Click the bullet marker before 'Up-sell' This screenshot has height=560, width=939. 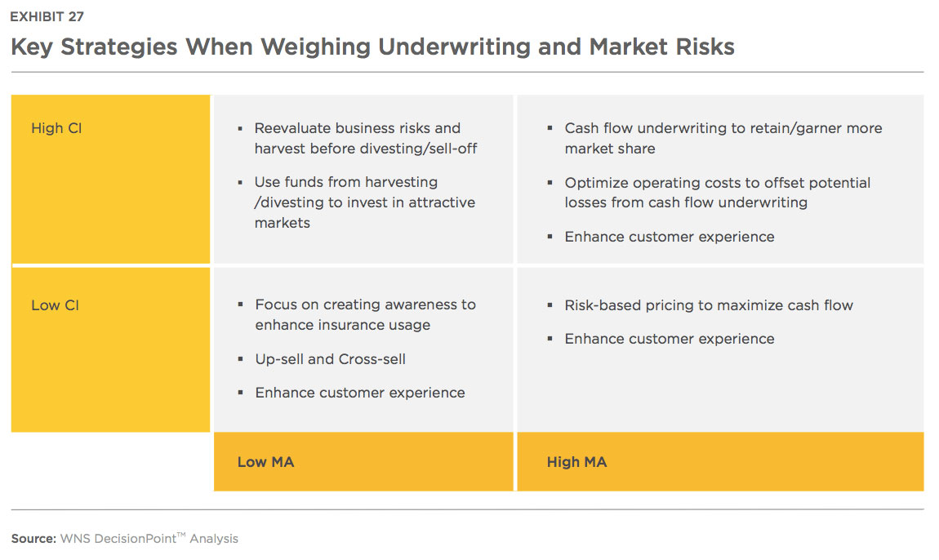click(240, 359)
